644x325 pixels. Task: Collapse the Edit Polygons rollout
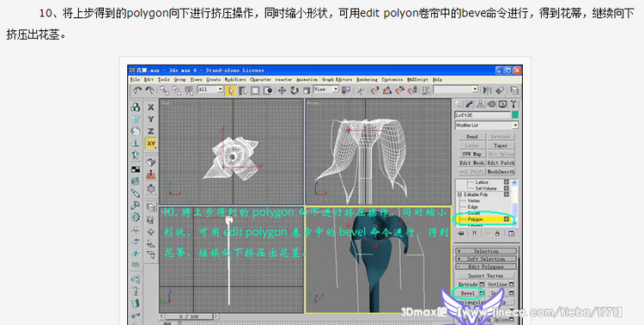coord(486,267)
